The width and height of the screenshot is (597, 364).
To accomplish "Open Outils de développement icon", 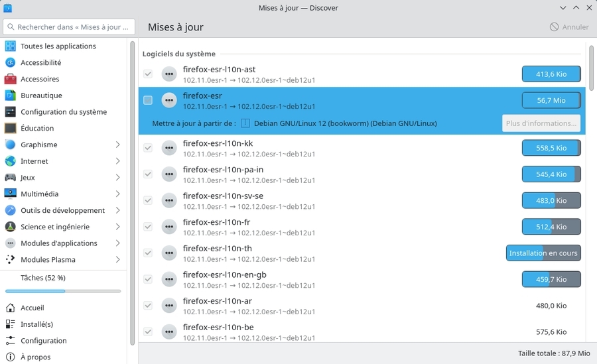I will click(x=10, y=210).
